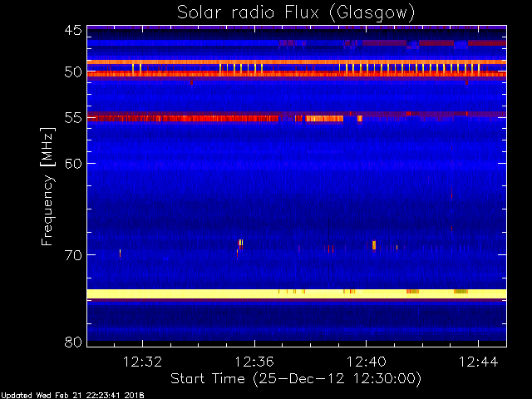Click the 12:32 time tick label
This screenshot has width=532, height=399.
142,362
